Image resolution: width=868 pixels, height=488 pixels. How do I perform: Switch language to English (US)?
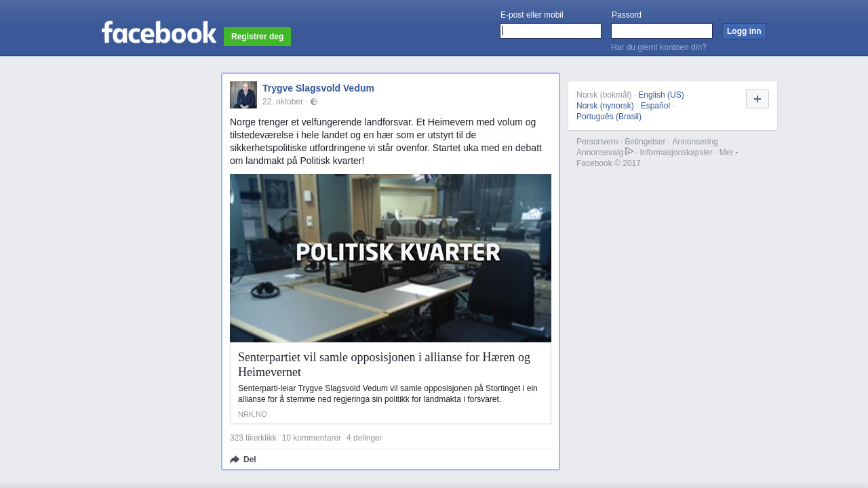(661, 95)
